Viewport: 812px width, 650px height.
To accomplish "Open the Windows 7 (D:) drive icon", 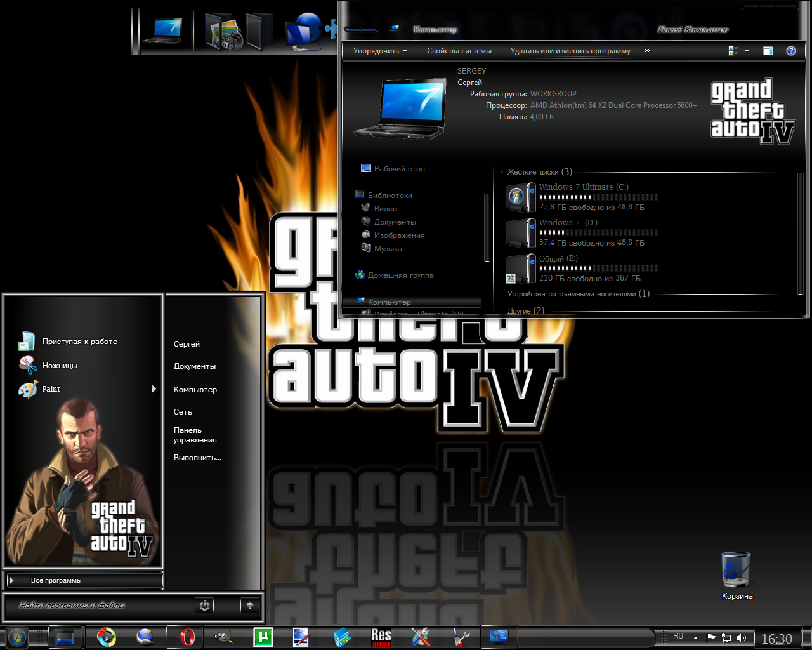I will [x=521, y=232].
